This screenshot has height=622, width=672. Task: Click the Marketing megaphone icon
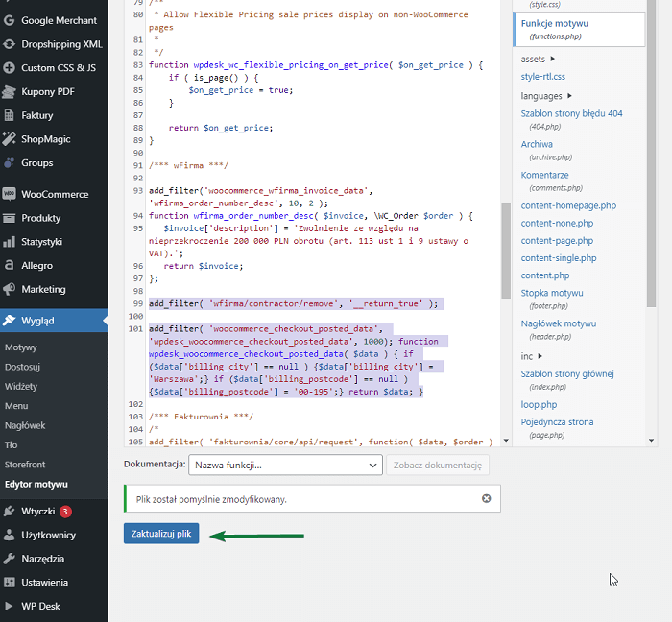9,289
